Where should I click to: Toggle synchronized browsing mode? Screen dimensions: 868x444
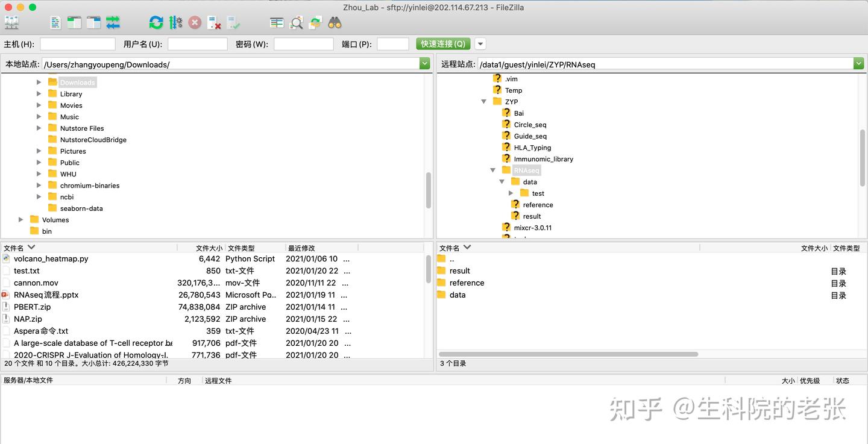(x=315, y=22)
